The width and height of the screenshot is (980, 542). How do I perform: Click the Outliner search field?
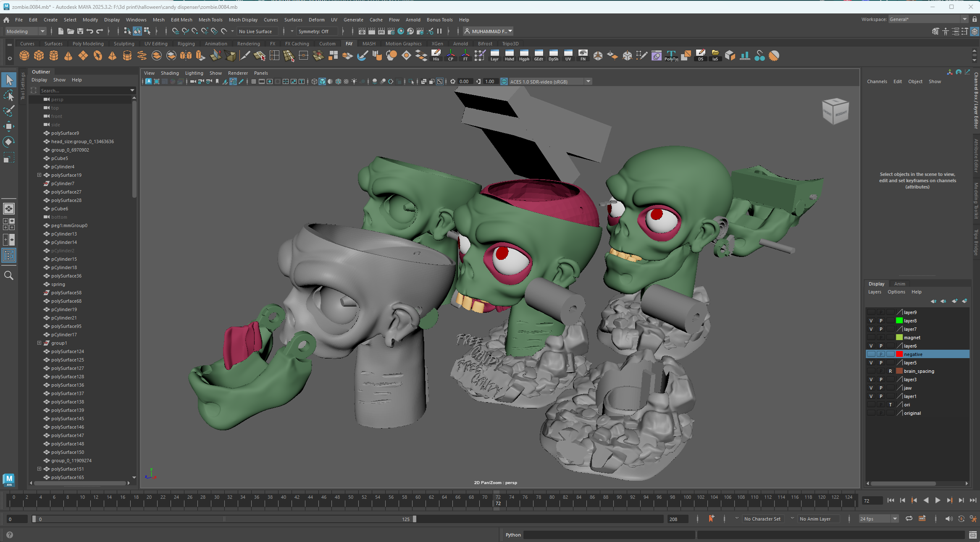[x=87, y=91]
